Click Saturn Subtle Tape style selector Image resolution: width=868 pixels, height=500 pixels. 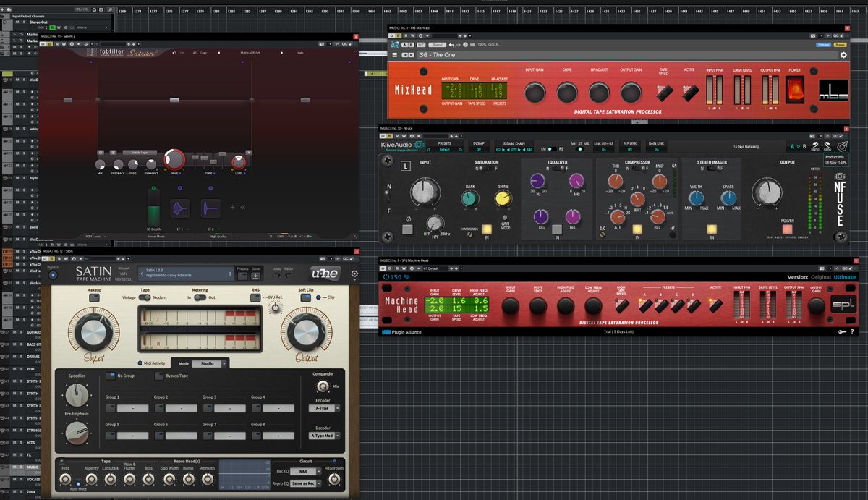tap(140, 153)
